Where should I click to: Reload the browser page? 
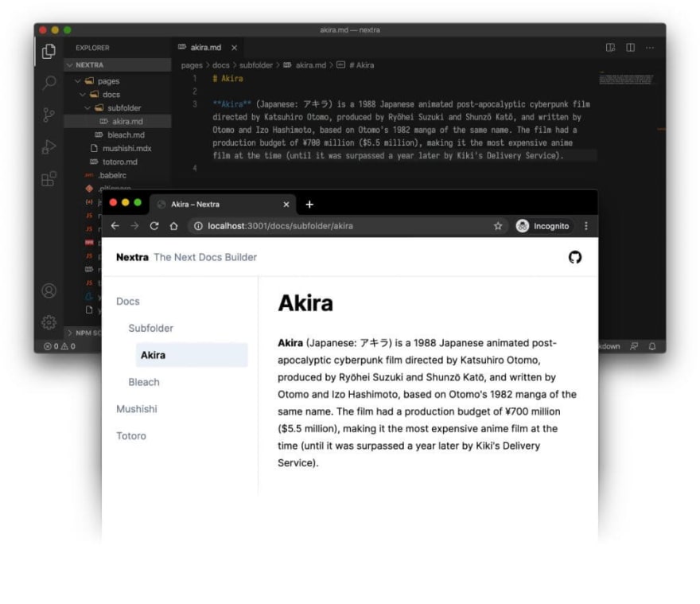(x=154, y=226)
